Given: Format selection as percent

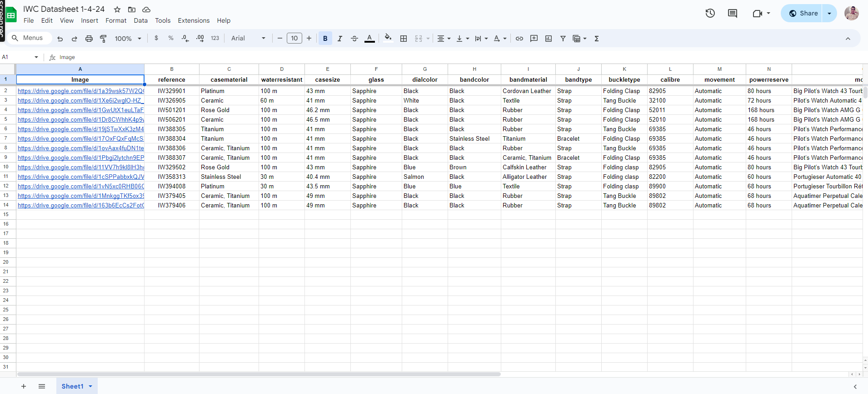Looking at the screenshot, I should click(x=171, y=39).
